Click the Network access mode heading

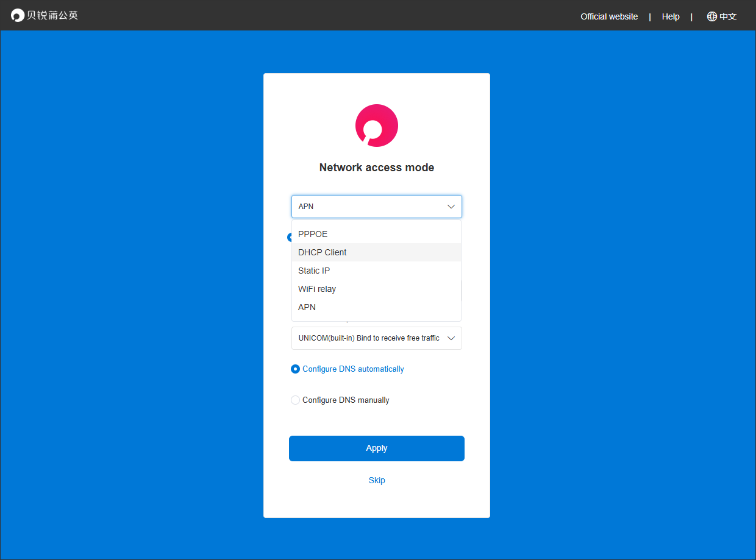(x=377, y=168)
